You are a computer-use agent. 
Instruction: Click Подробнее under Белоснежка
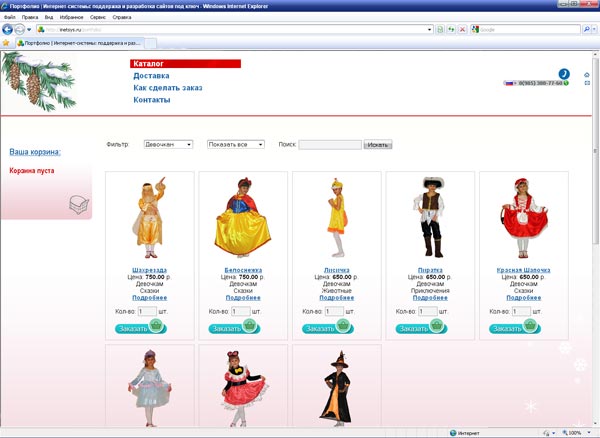pyautogui.click(x=243, y=298)
